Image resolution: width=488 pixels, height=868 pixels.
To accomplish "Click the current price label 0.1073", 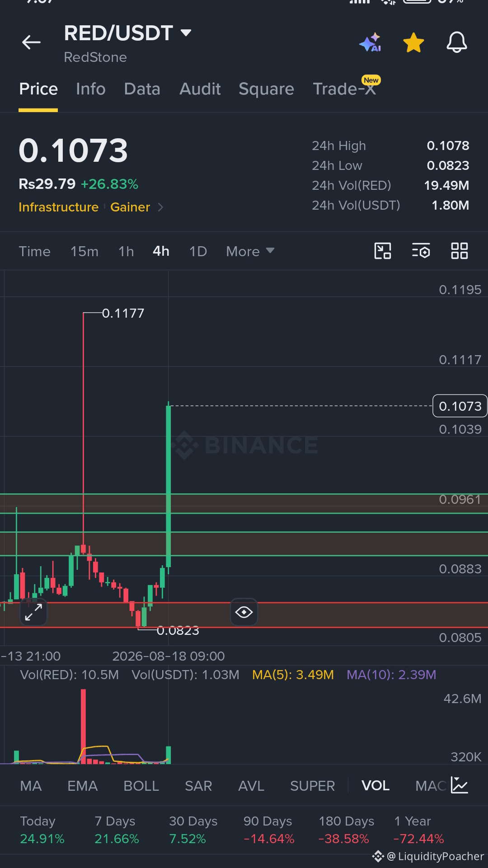I will point(460,406).
